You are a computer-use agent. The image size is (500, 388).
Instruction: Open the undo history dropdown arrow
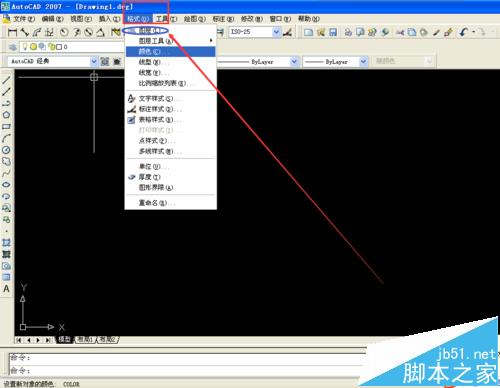coord(473,32)
